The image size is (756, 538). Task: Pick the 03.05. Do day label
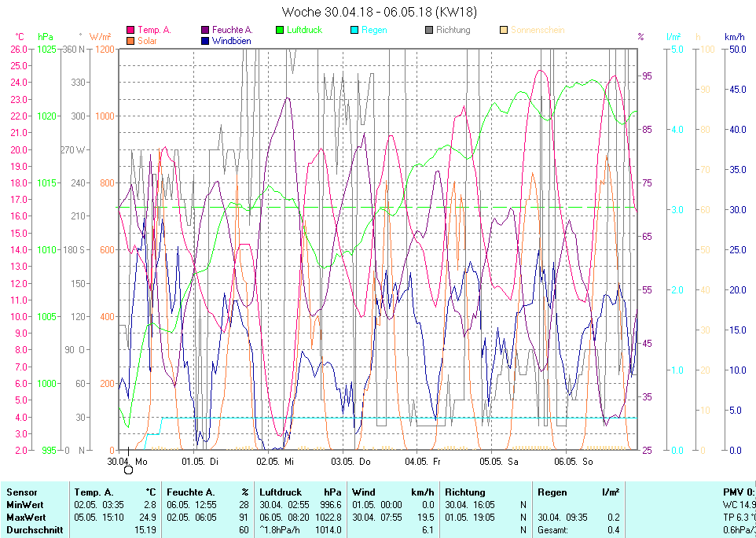point(350,462)
